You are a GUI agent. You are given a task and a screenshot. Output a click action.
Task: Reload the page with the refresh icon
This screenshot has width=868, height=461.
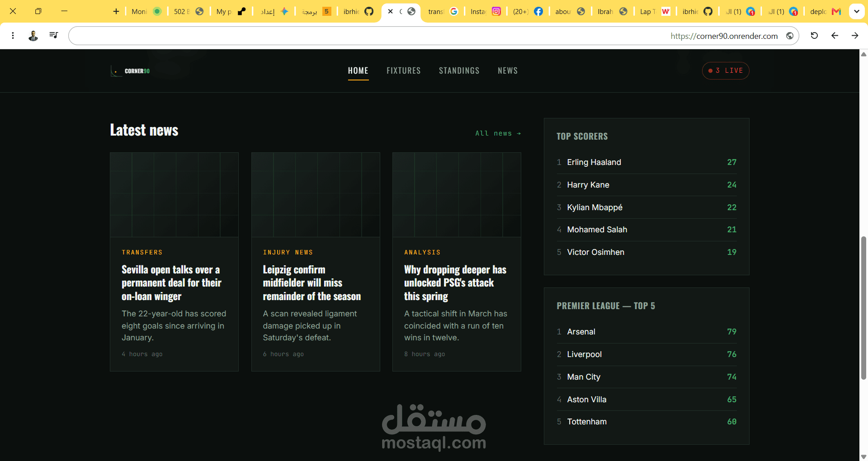coord(814,35)
